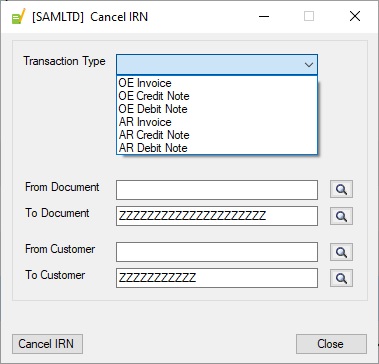This screenshot has width=379, height=364.
Task: Close window using title bar X
Action: coord(355,16)
